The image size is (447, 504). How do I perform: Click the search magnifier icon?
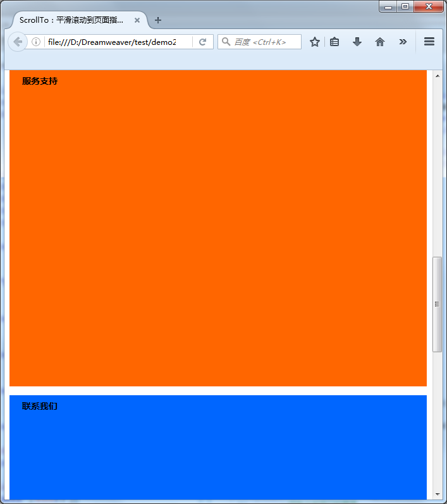(226, 42)
